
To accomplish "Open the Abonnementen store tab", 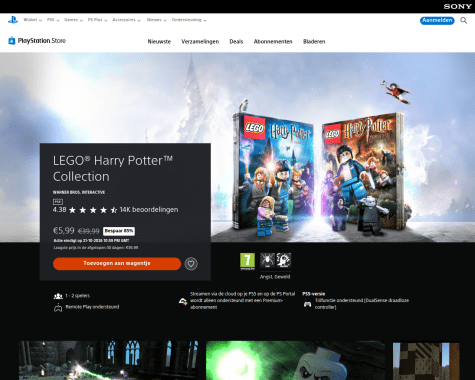I will [x=273, y=42].
